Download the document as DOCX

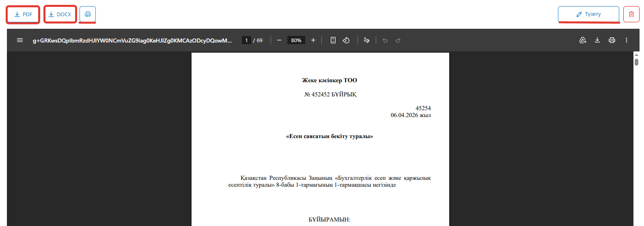tap(60, 14)
